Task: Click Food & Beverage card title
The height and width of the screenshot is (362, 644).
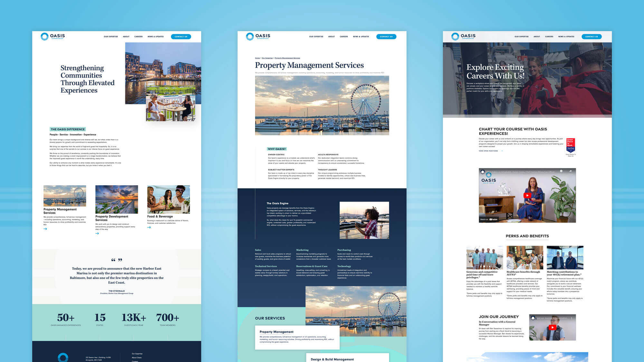Action: 160,217
